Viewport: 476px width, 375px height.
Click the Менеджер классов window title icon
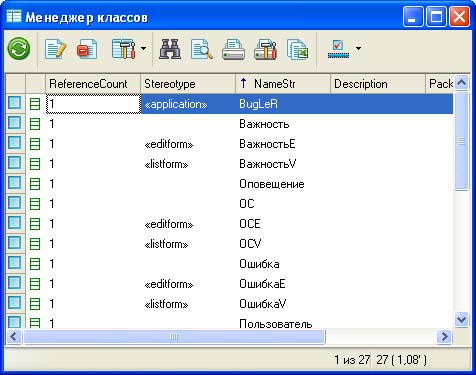point(14,16)
